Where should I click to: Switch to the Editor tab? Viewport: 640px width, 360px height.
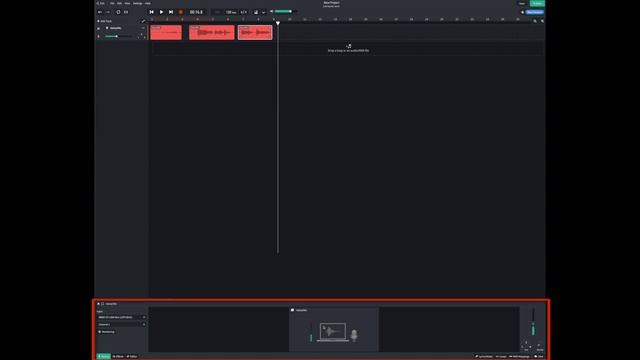132,356
